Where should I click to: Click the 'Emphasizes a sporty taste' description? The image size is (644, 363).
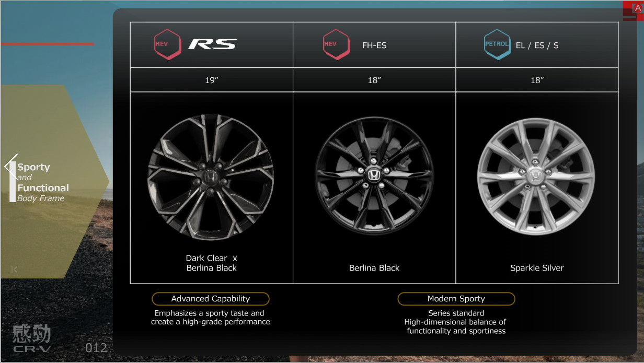211,318
